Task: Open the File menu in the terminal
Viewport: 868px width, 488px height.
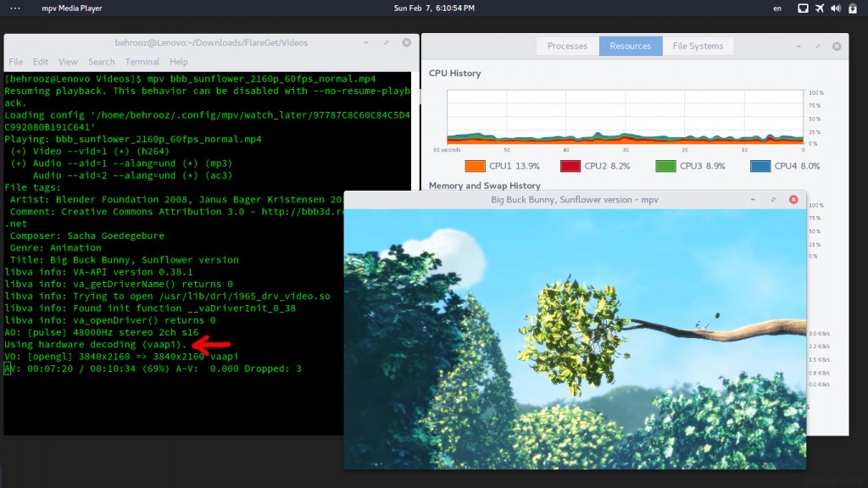Action: pos(16,61)
